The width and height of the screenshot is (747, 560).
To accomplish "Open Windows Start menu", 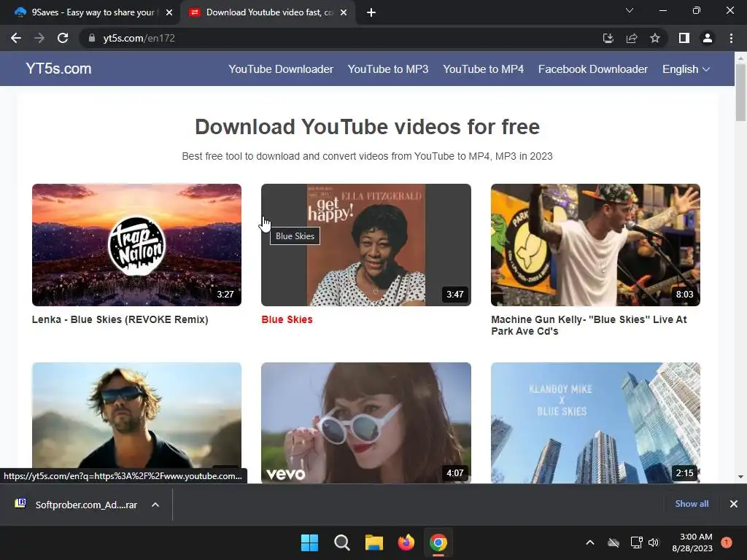I will (309, 542).
